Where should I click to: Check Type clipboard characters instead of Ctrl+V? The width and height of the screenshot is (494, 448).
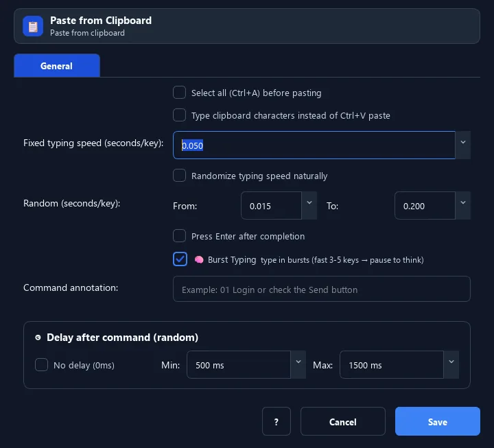(x=179, y=115)
